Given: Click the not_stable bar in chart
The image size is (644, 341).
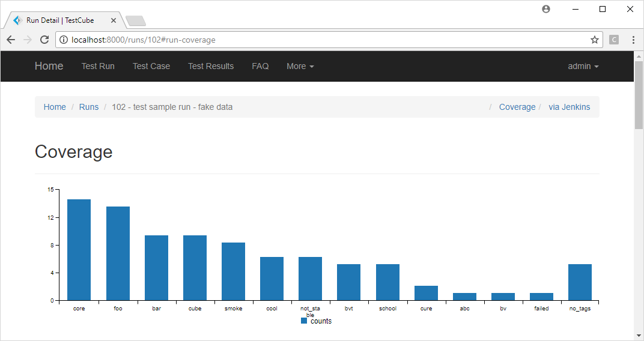Looking at the screenshot, I should tap(310, 279).
